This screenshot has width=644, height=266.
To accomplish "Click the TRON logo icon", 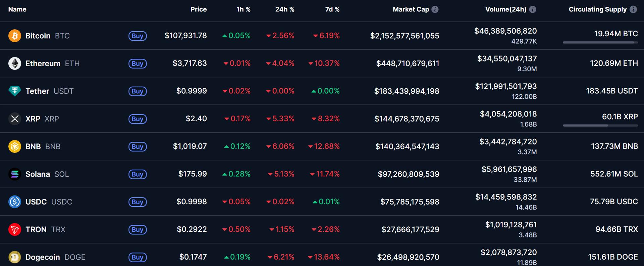I will pos(14,229).
